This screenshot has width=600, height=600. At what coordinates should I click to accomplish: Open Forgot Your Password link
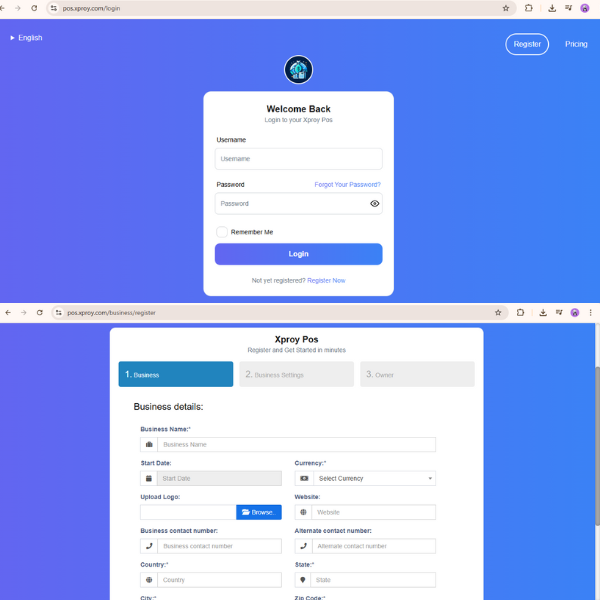(x=347, y=184)
